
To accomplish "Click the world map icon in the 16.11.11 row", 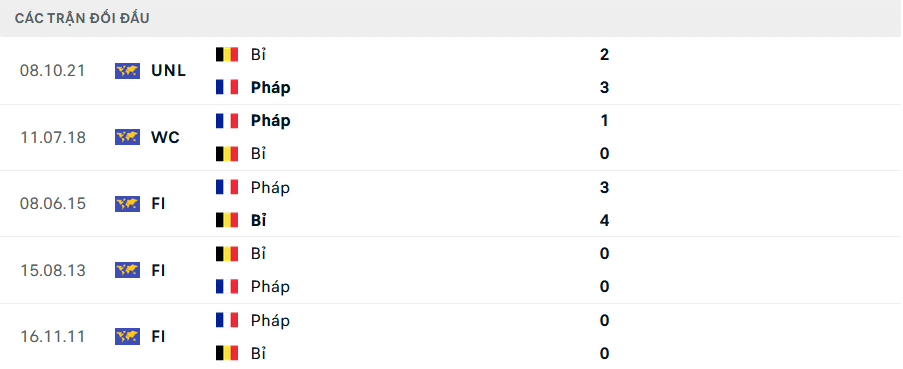I will click(127, 336).
